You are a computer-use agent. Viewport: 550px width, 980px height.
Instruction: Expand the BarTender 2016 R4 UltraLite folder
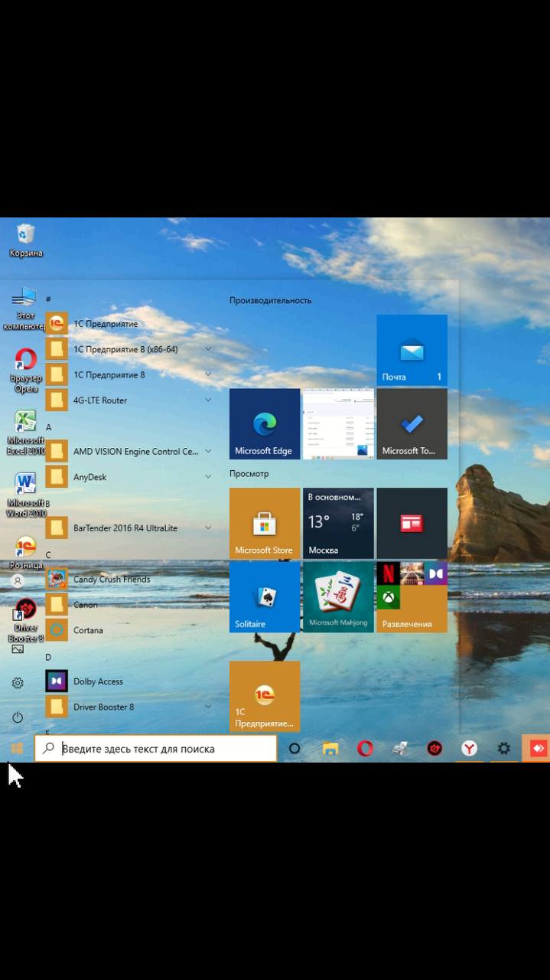pos(129,528)
